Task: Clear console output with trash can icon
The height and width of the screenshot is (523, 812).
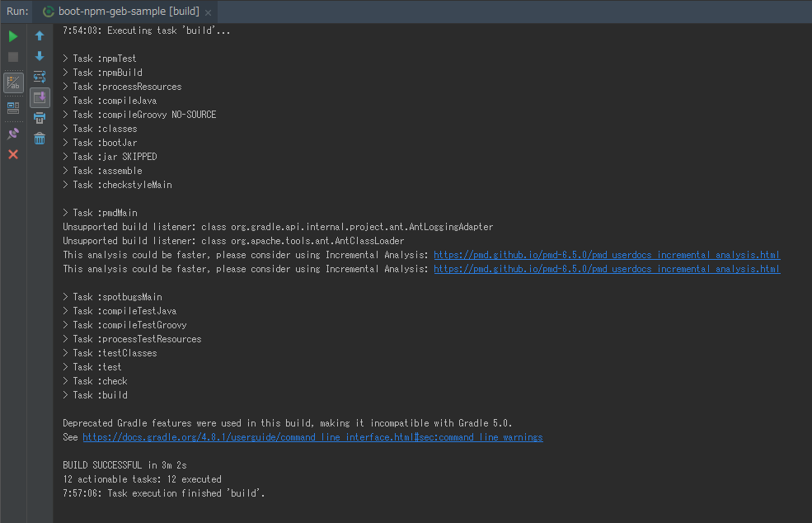Action: (x=40, y=139)
